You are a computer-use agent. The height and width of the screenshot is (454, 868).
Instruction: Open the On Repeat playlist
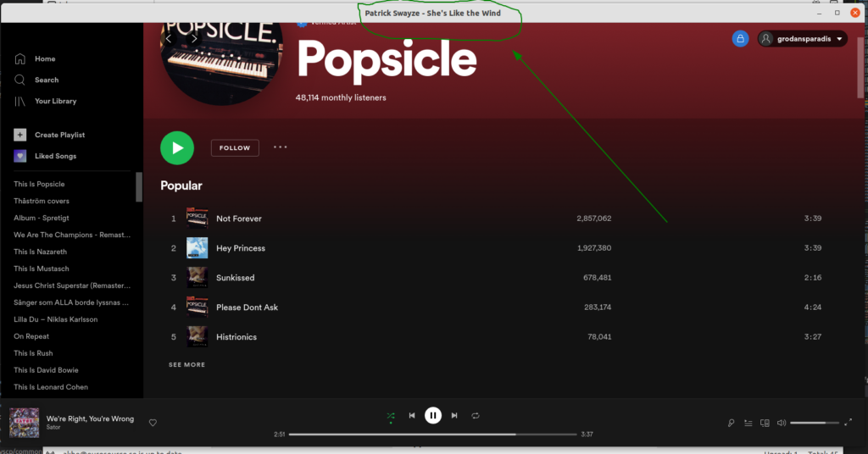tap(31, 336)
